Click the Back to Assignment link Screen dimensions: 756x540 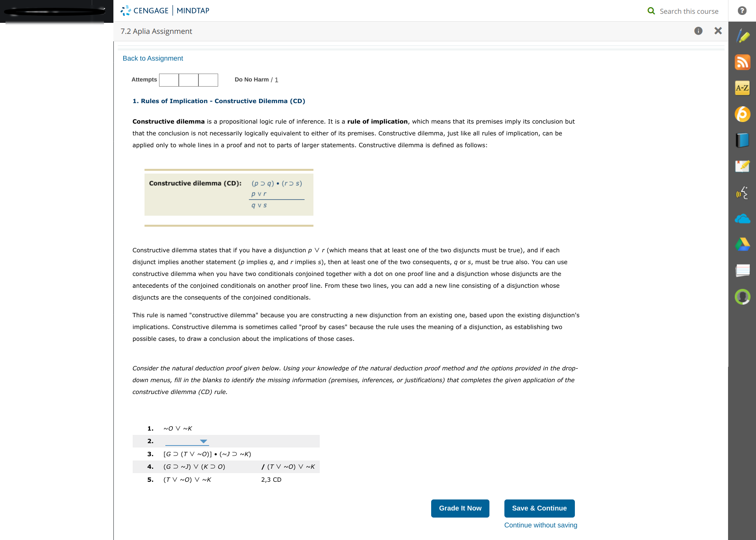153,58
